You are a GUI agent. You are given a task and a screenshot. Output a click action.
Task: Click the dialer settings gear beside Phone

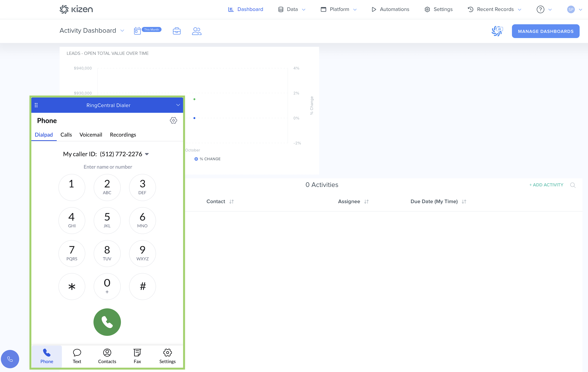coord(173,120)
